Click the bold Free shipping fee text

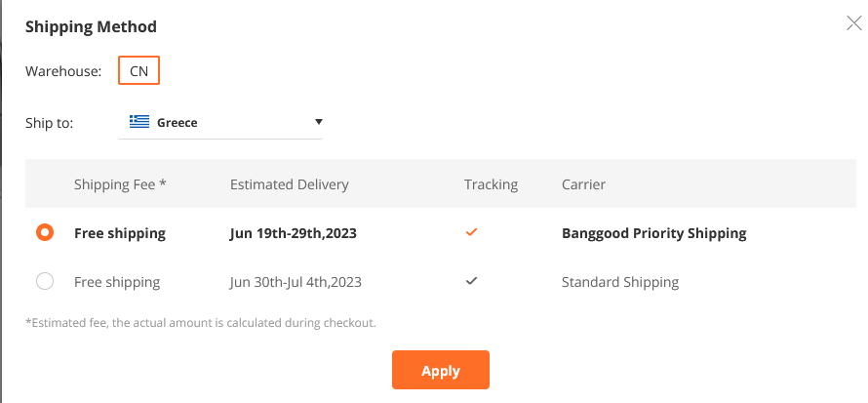[120, 233]
